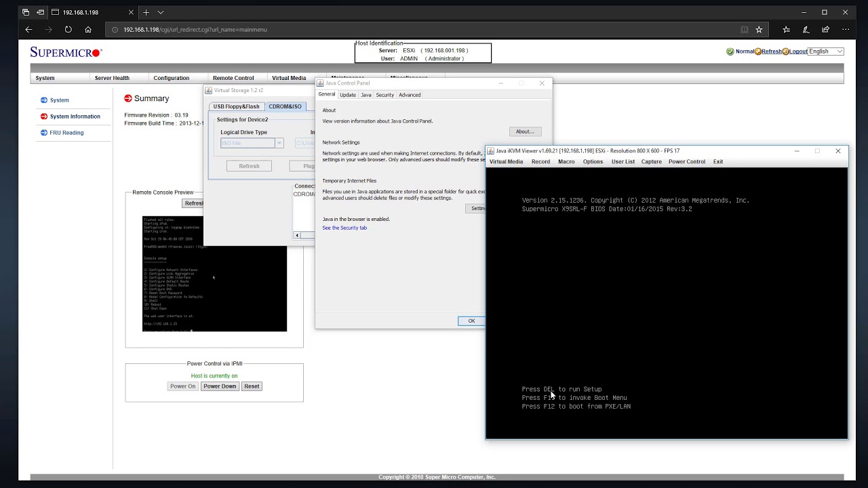
Task: Select System in the left sidebar
Action: 59,100
